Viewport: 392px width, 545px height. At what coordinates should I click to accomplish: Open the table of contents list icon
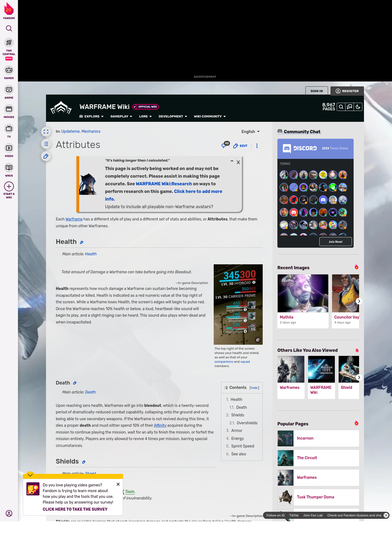click(x=46, y=144)
